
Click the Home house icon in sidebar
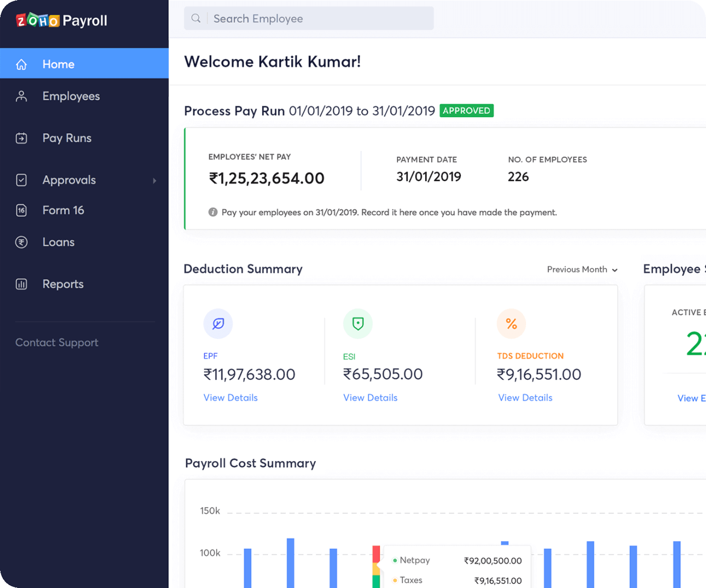point(22,64)
